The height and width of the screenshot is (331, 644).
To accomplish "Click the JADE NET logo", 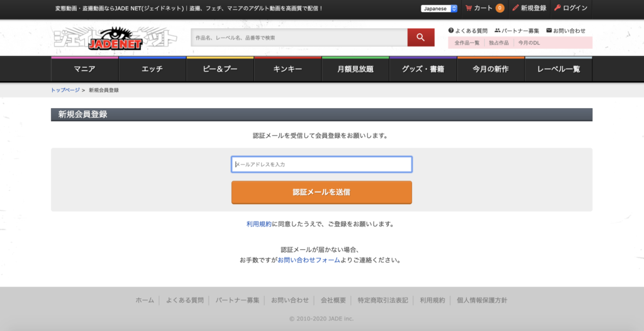I will click(x=115, y=39).
